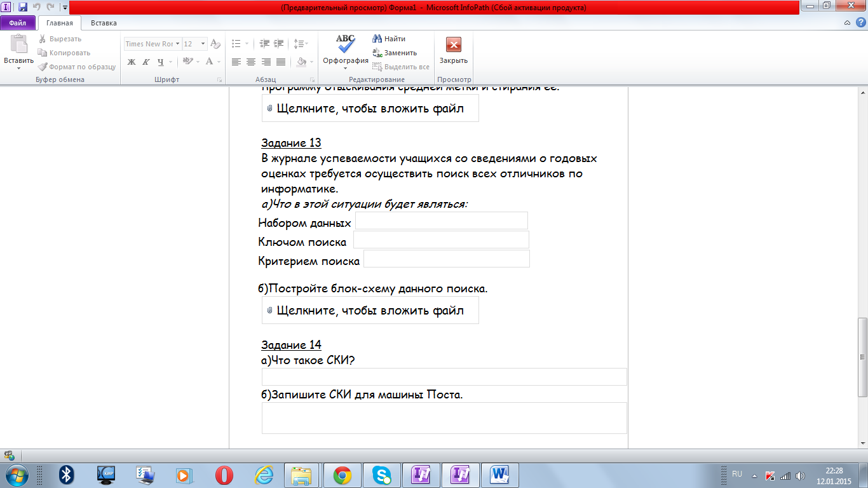
Task: Switch to the Вставка ribbon tab
Action: pos(104,23)
